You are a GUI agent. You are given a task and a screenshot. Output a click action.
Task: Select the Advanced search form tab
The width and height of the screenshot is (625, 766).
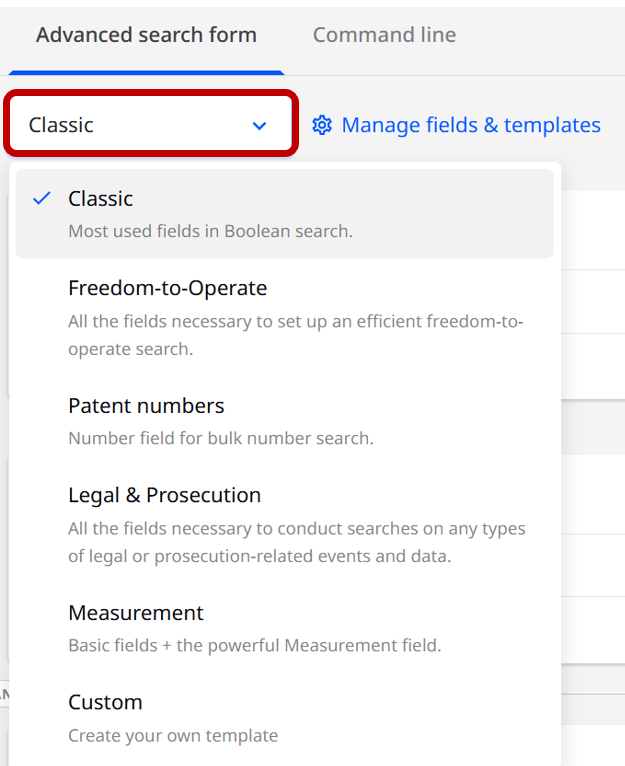(146, 35)
